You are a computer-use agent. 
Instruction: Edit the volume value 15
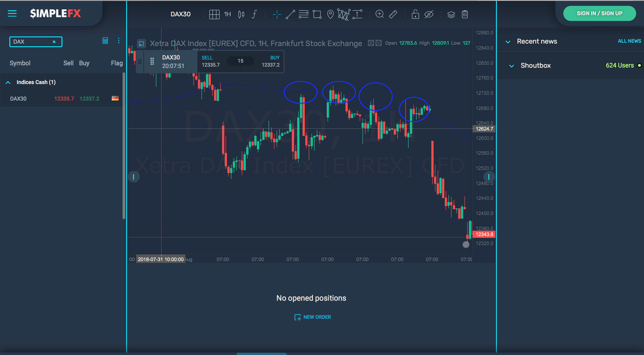[x=240, y=61]
